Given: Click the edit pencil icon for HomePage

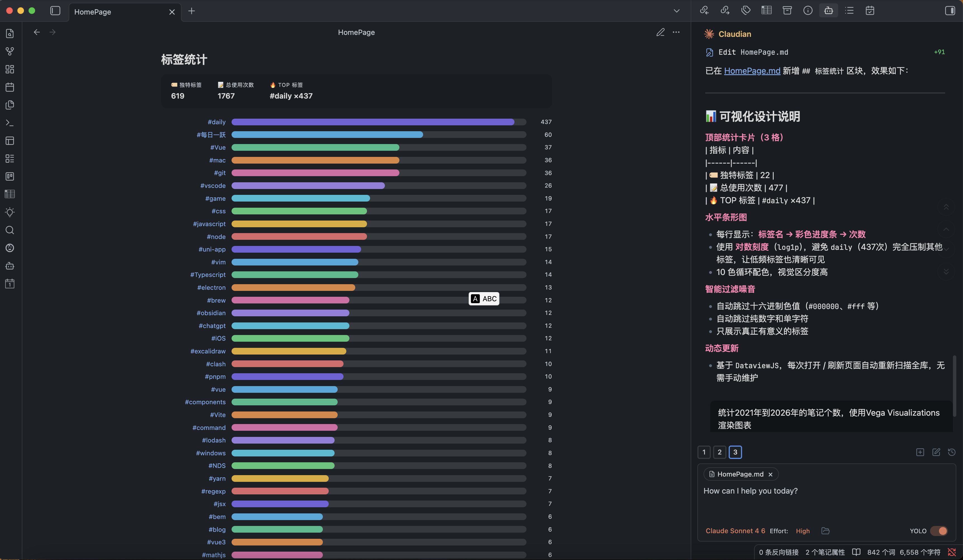Looking at the screenshot, I should pyautogui.click(x=660, y=32).
